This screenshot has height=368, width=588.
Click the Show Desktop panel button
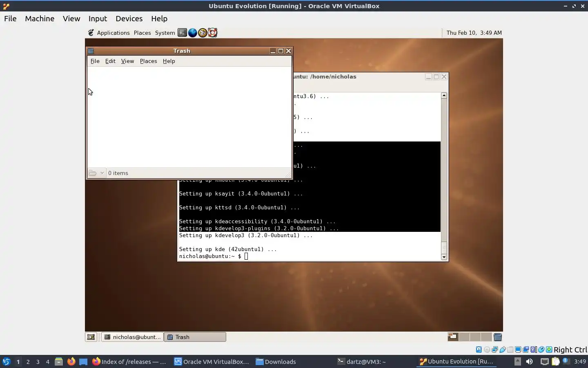(91, 337)
